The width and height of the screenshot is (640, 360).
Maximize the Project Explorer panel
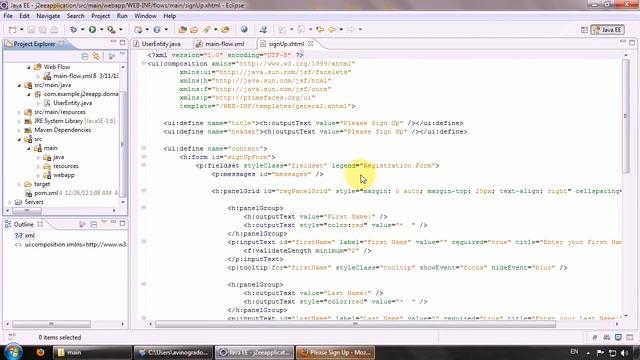(122, 42)
